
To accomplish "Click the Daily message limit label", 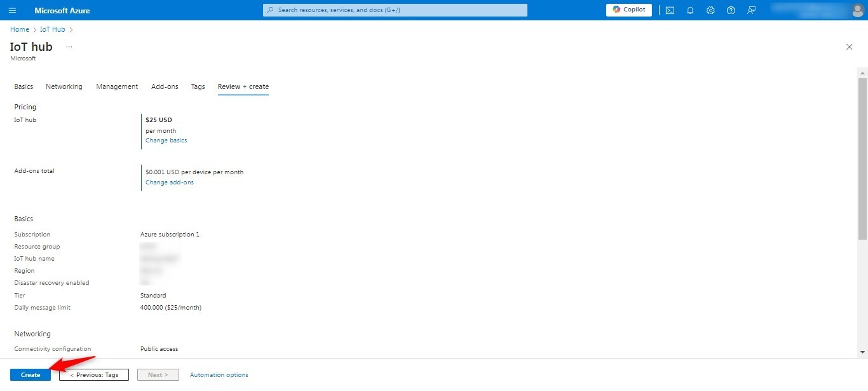I will tap(43, 308).
